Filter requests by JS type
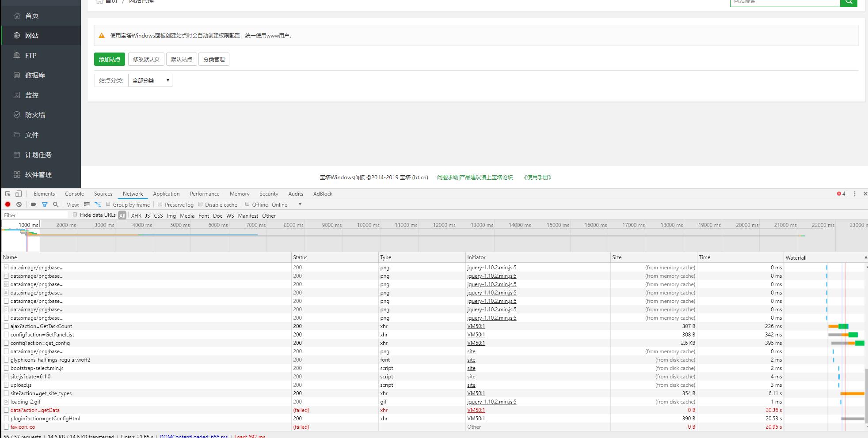Image resolution: width=868 pixels, height=438 pixels. 148,215
